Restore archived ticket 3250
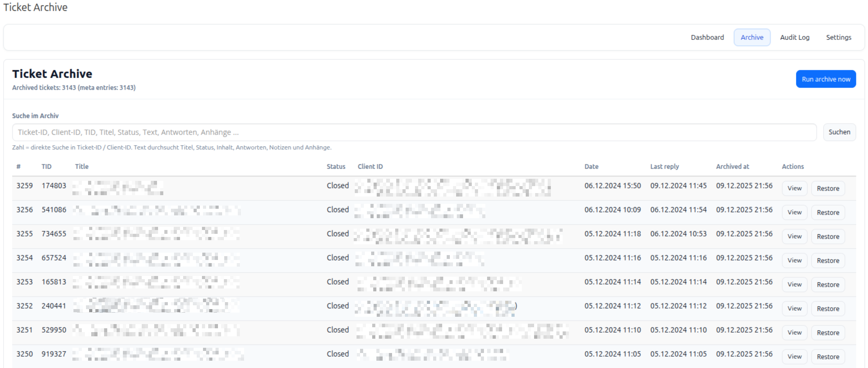 click(828, 357)
